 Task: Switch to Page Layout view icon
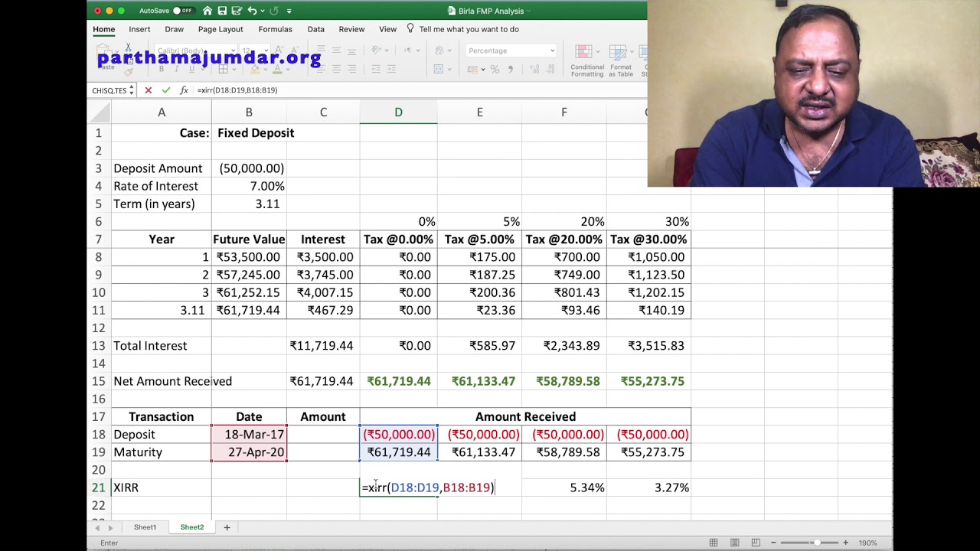click(734, 543)
